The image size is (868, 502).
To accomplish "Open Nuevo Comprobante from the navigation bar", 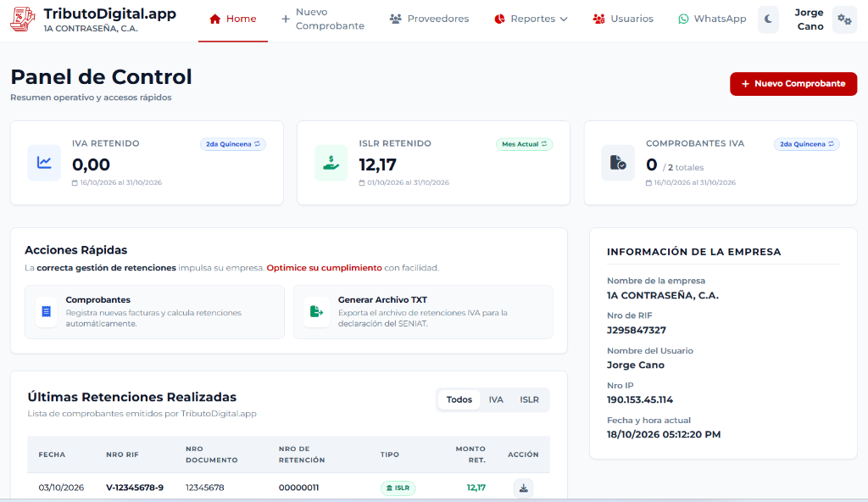I will coord(323,19).
